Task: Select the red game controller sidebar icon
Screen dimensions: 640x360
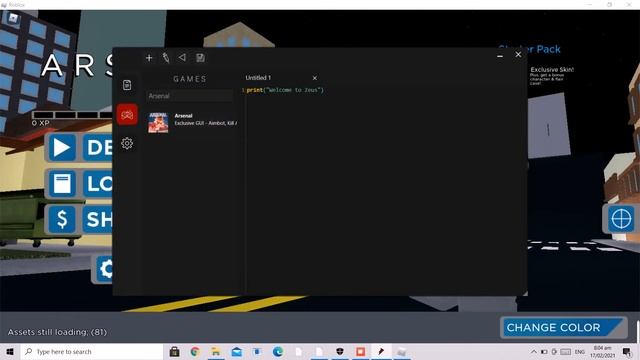Action: pyautogui.click(x=127, y=115)
